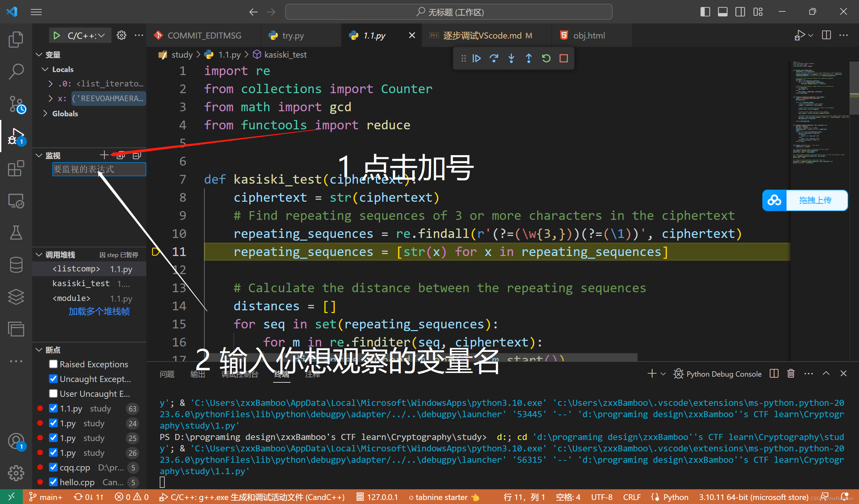Uncheck Uncaught Exceptions breakpoint
This screenshot has width=859, height=504.
(53, 379)
